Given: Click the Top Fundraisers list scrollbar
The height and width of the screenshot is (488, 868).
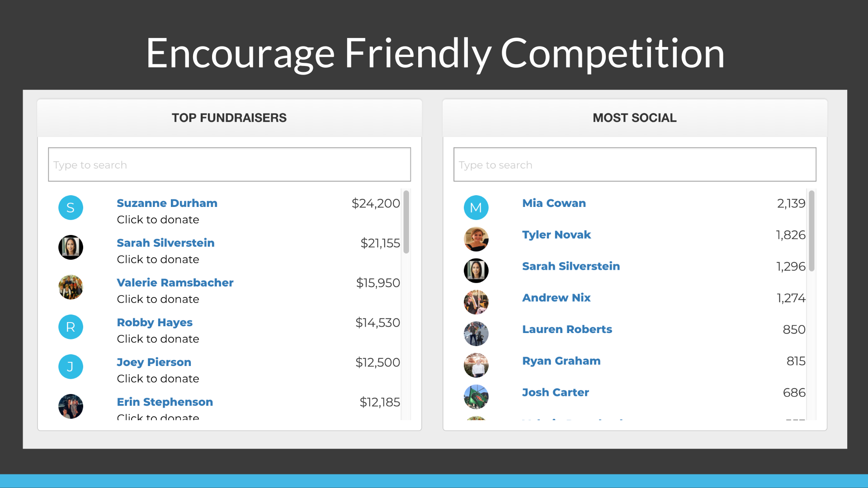Looking at the screenshot, I should (x=406, y=222).
